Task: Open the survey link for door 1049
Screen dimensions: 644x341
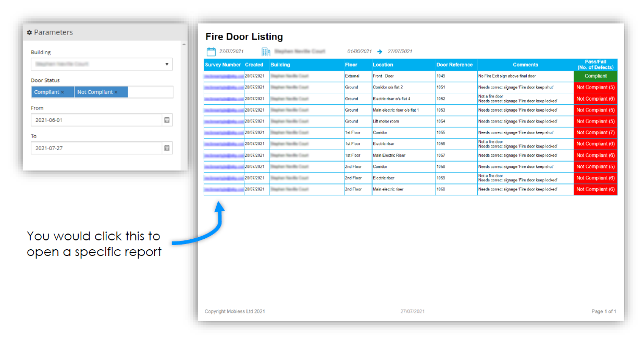Action: [x=224, y=76]
